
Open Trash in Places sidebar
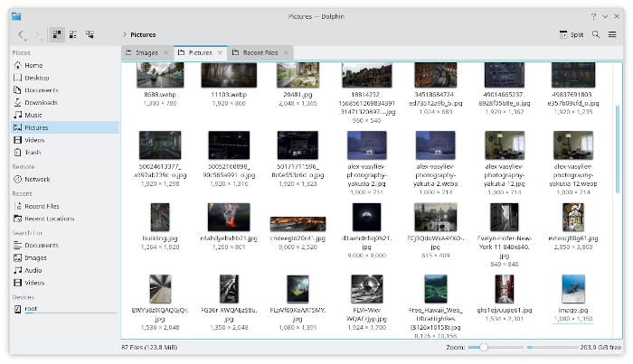[33, 153]
